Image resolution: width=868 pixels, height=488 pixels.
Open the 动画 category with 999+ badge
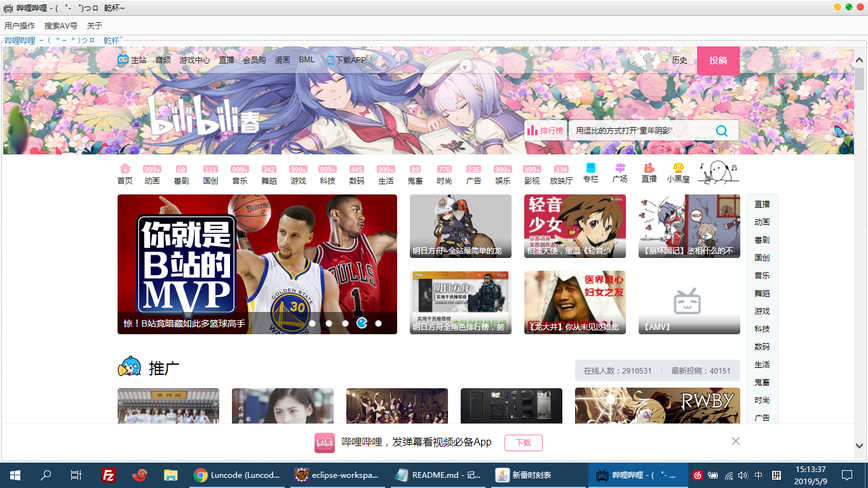(x=152, y=175)
